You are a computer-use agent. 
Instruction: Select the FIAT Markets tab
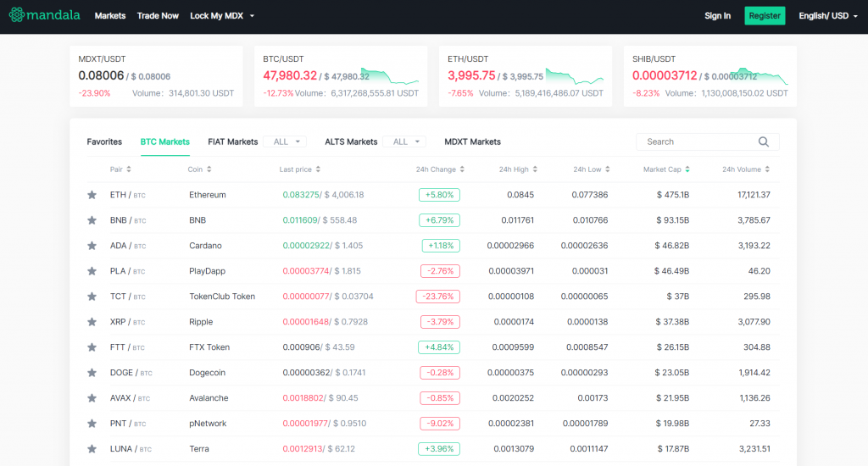coord(232,141)
